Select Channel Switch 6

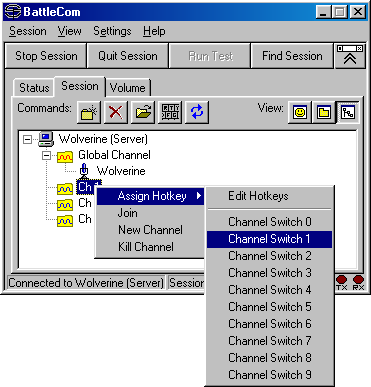point(269,324)
